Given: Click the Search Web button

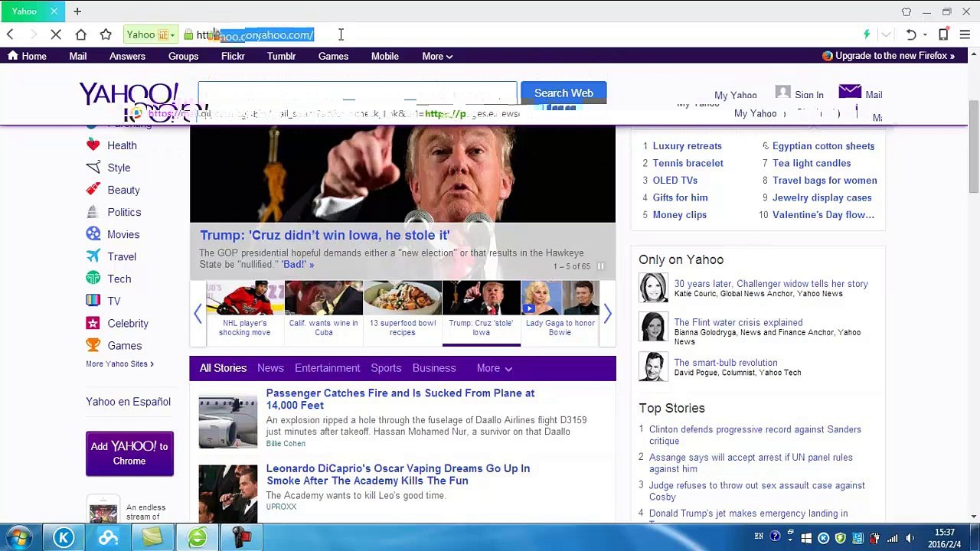Looking at the screenshot, I should pos(563,93).
